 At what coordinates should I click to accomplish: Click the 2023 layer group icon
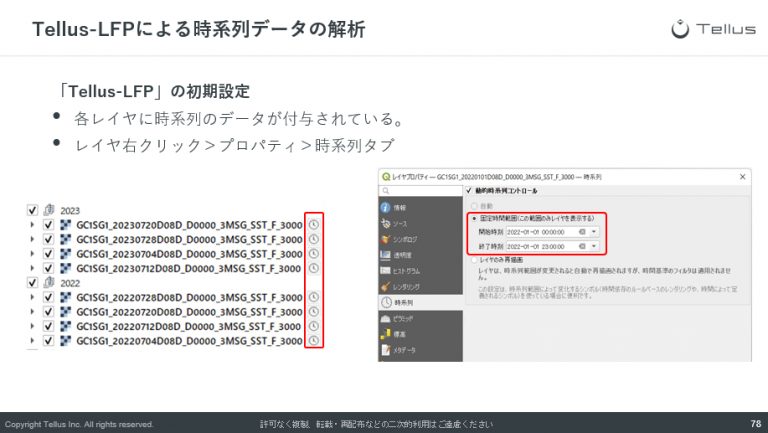click(49, 210)
